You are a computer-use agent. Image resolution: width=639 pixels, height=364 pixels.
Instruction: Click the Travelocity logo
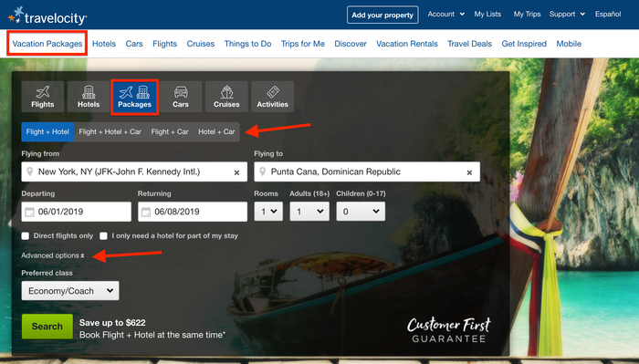pos(47,16)
